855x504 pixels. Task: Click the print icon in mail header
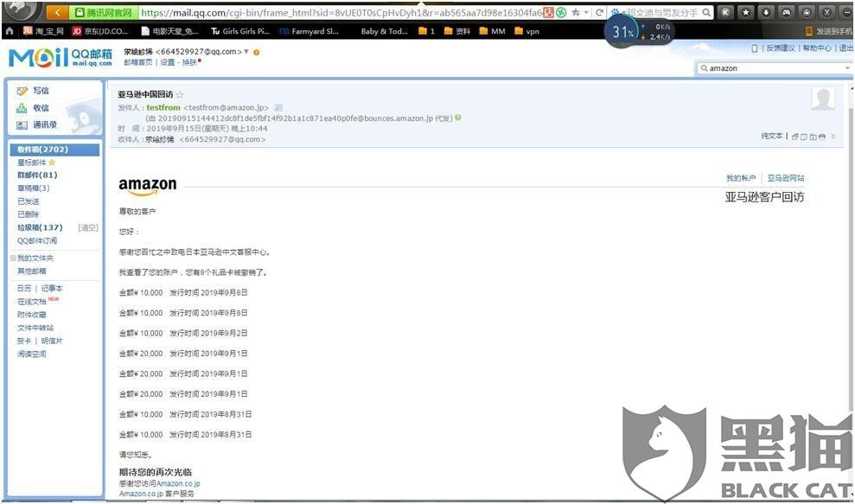coord(822,137)
